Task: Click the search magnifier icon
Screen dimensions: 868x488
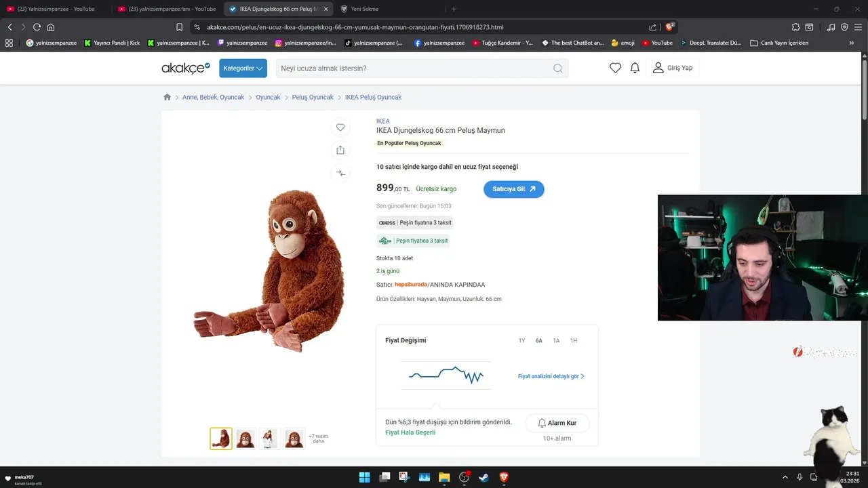Action: pos(558,68)
